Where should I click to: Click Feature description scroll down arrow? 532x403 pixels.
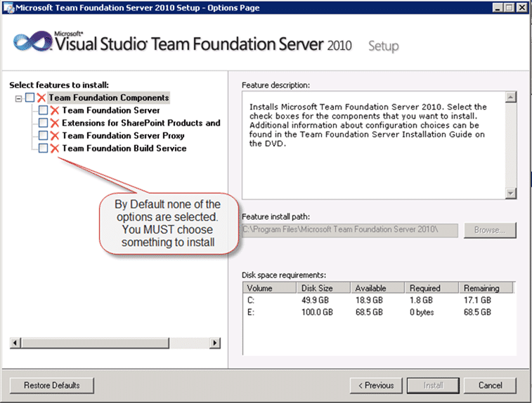(x=511, y=193)
